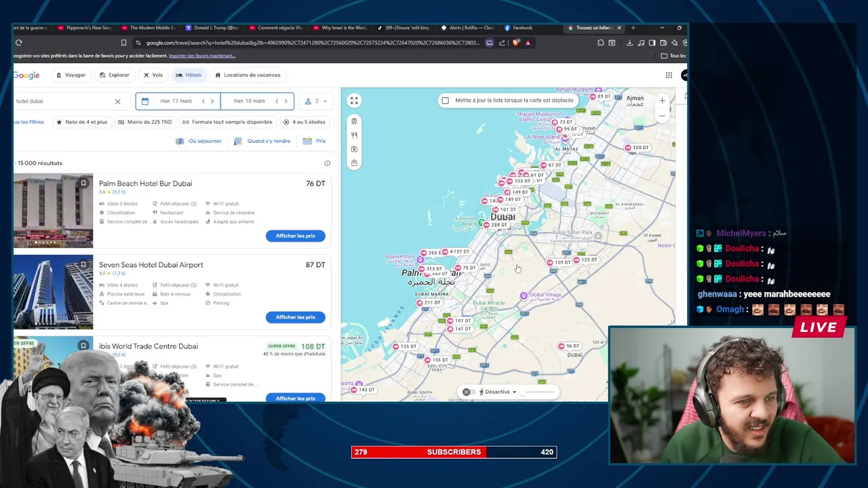Zoom in the map with plus
Image resolution: width=868 pixels, height=488 pixels.
coord(663,101)
